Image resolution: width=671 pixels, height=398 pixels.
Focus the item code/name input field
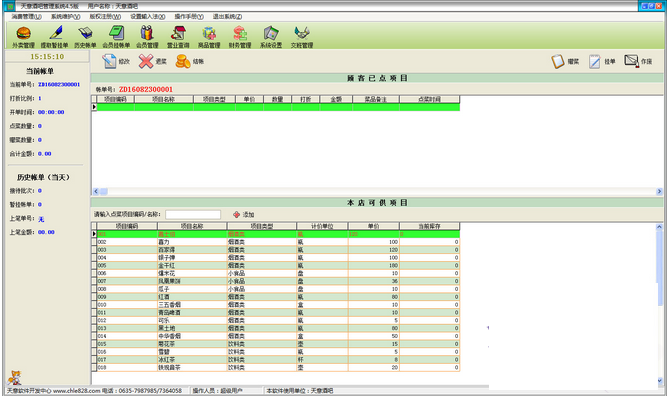pos(193,214)
